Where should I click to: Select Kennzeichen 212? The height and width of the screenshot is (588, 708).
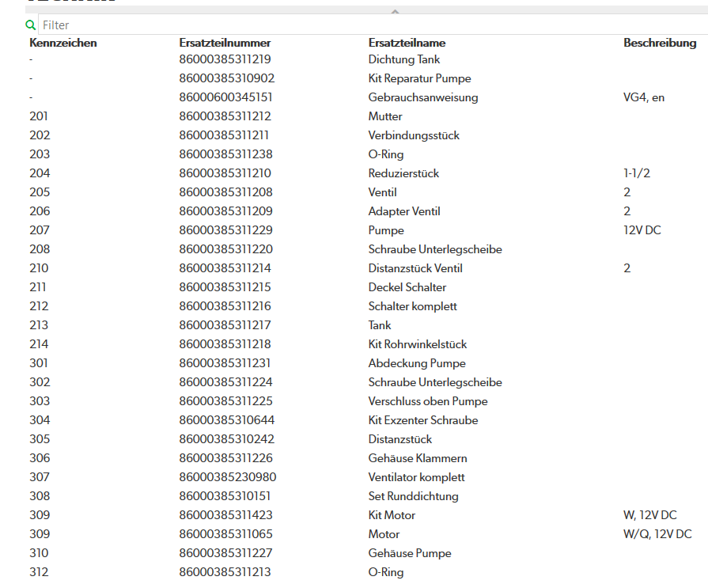click(39, 305)
